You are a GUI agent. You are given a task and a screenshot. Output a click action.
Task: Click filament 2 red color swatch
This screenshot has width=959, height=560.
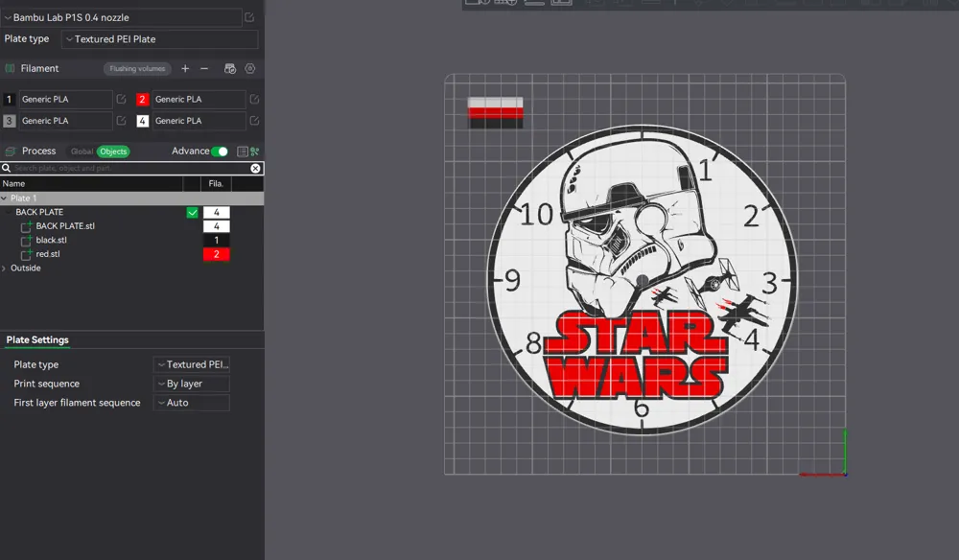tap(142, 99)
